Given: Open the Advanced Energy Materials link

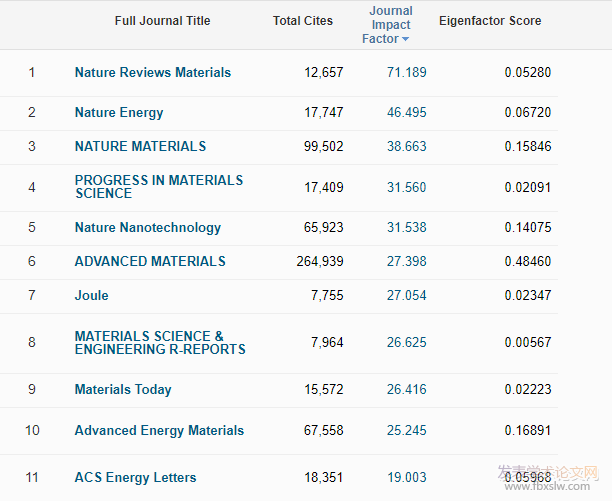Looking at the screenshot, I should point(159,431).
